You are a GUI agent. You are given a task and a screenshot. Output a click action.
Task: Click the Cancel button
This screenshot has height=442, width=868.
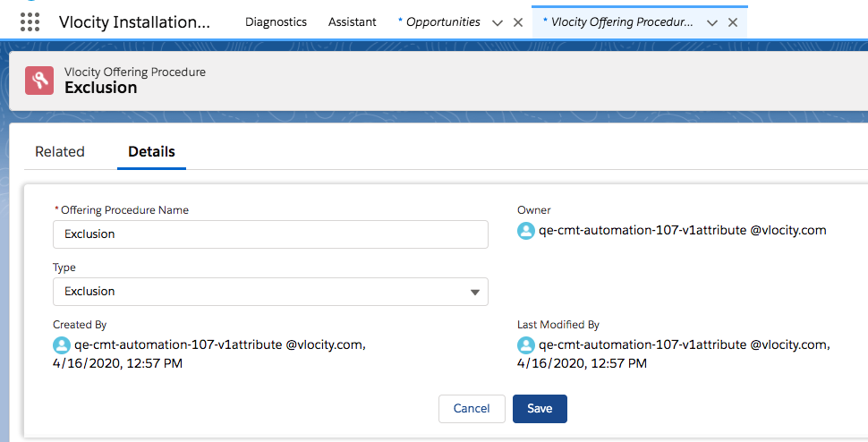pos(472,409)
